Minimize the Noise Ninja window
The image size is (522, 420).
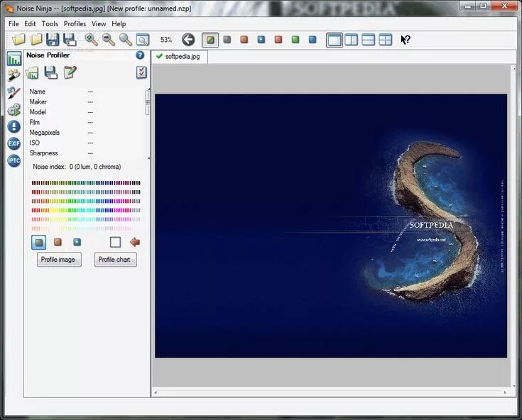click(x=468, y=6)
